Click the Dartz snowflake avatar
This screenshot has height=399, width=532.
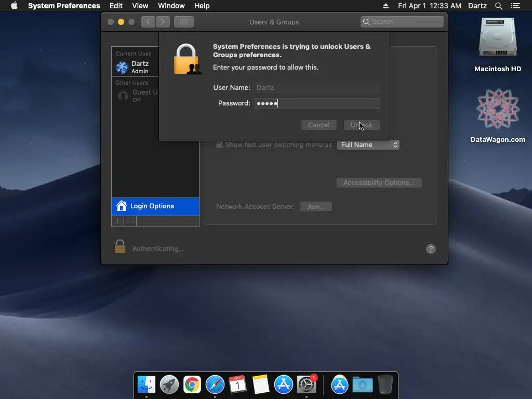122,67
